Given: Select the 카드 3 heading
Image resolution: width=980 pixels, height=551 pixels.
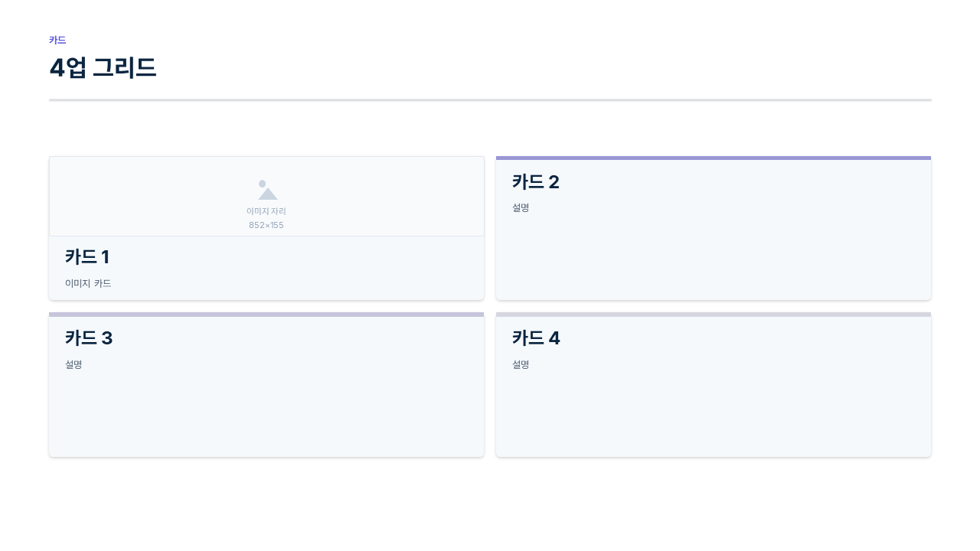Looking at the screenshot, I should tap(89, 338).
